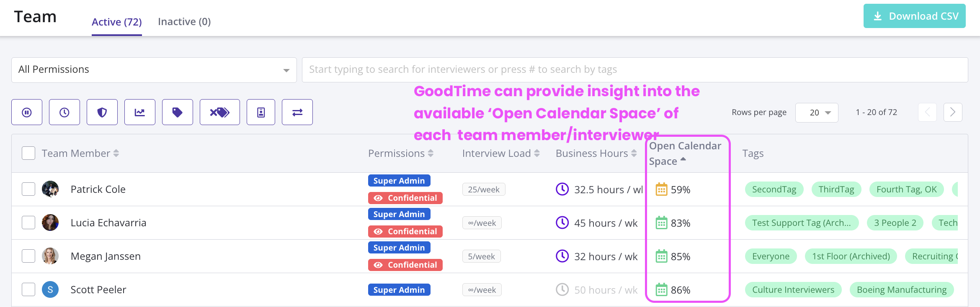Select the Active (72) tab
This screenshot has height=307, width=980.
tap(116, 22)
